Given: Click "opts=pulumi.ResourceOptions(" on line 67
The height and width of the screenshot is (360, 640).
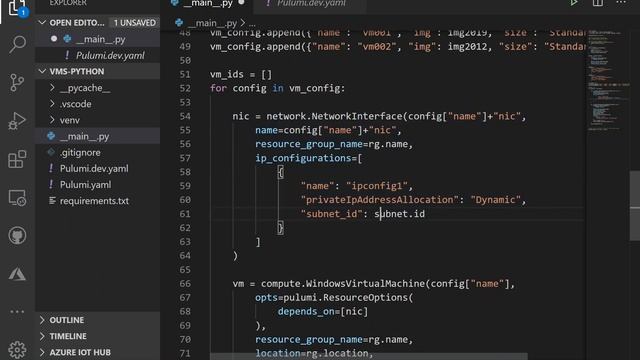Looking at the screenshot, I should pos(334,298).
